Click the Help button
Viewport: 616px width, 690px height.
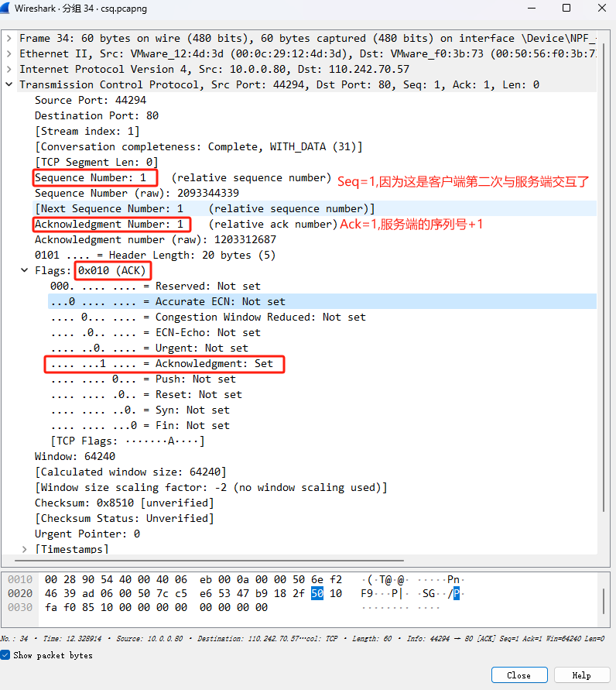click(581, 675)
